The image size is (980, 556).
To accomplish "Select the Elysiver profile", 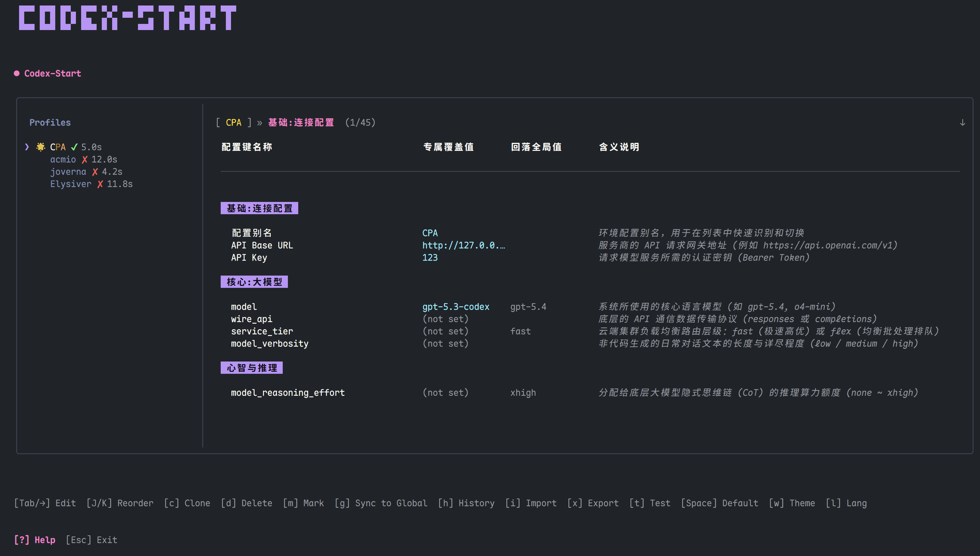I will (71, 184).
